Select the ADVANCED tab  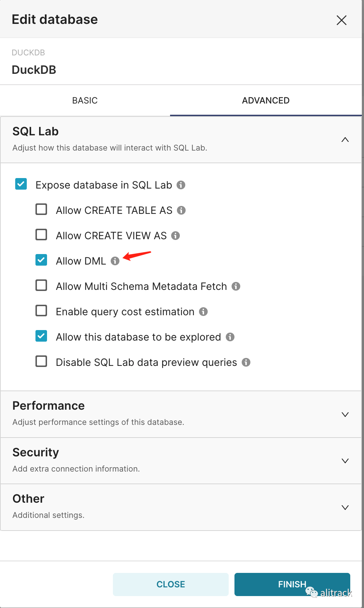(266, 101)
